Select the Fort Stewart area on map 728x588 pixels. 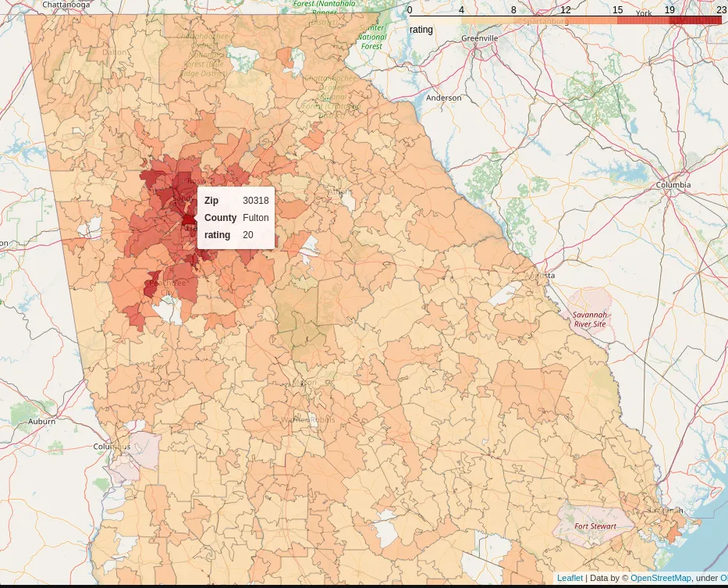tap(595, 526)
